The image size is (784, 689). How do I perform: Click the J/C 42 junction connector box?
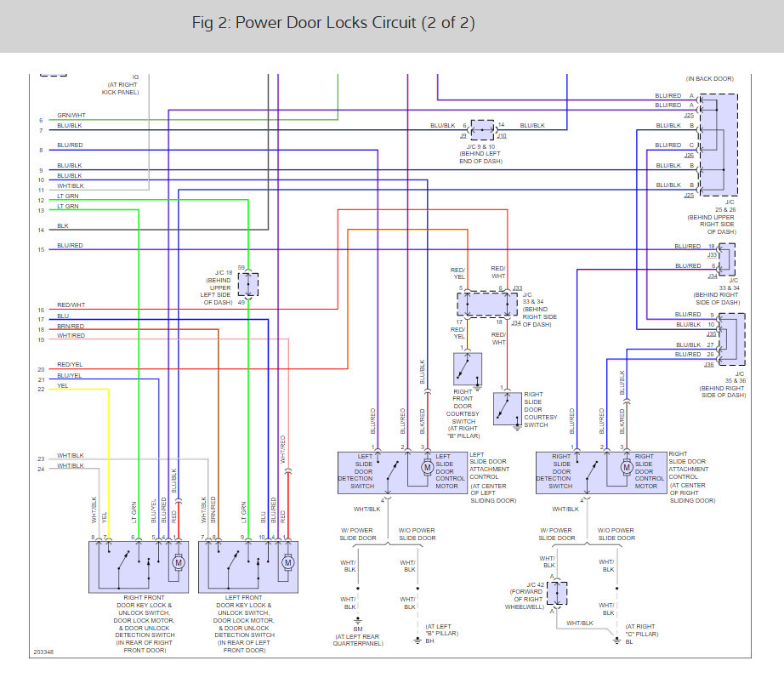point(557,594)
